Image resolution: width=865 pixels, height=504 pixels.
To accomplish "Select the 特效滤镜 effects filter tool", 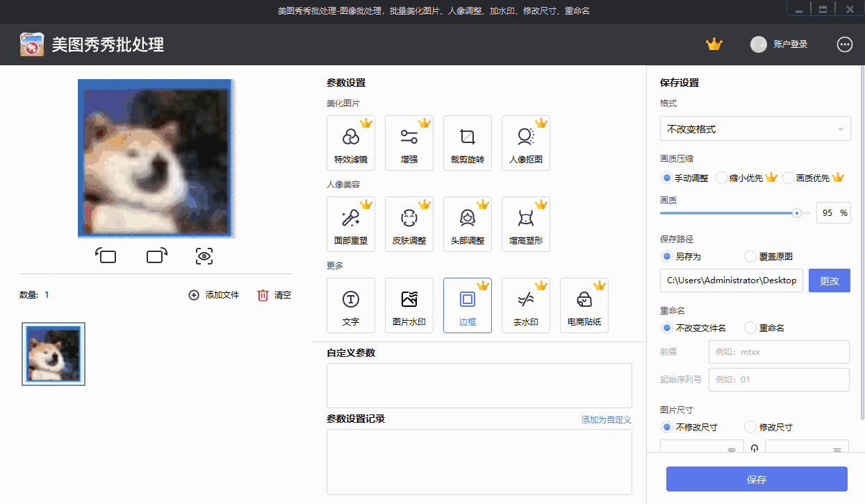I will 351,143.
